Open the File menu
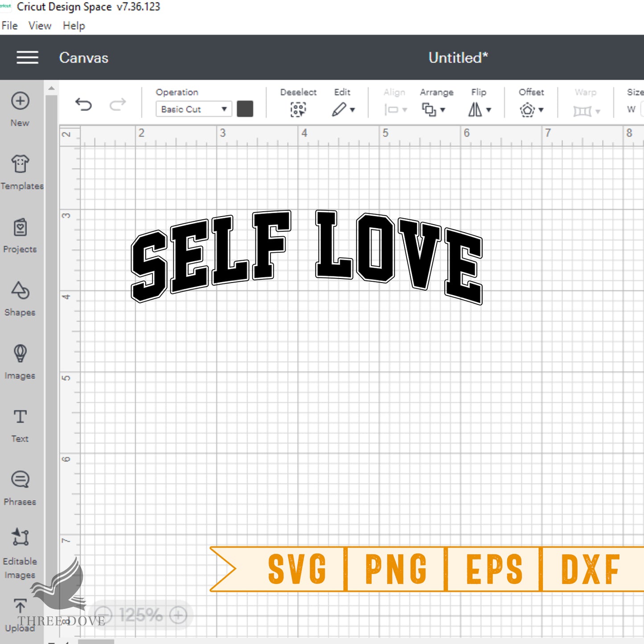Screen dimensions: 644x644 click(9, 25)
